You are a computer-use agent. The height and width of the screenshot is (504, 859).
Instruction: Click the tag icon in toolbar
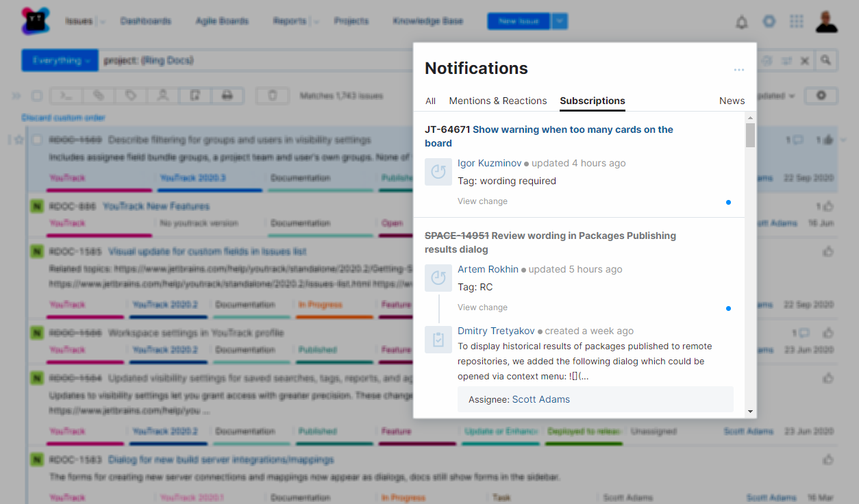click(x=131, y=96)
